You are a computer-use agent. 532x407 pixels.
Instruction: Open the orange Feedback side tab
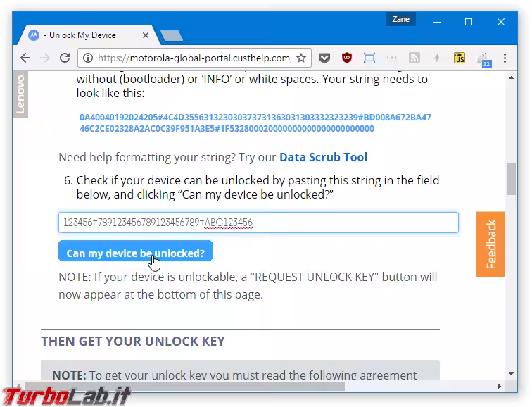[490, 244]
